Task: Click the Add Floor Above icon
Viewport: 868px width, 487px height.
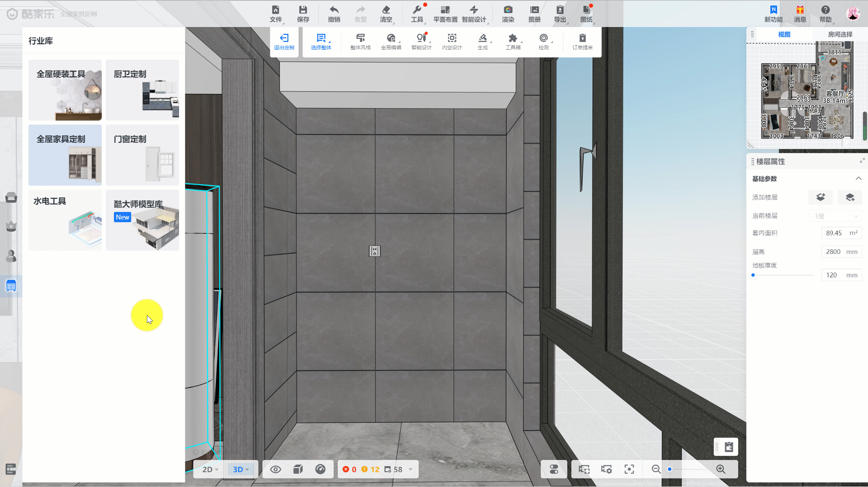Action: 820,197
